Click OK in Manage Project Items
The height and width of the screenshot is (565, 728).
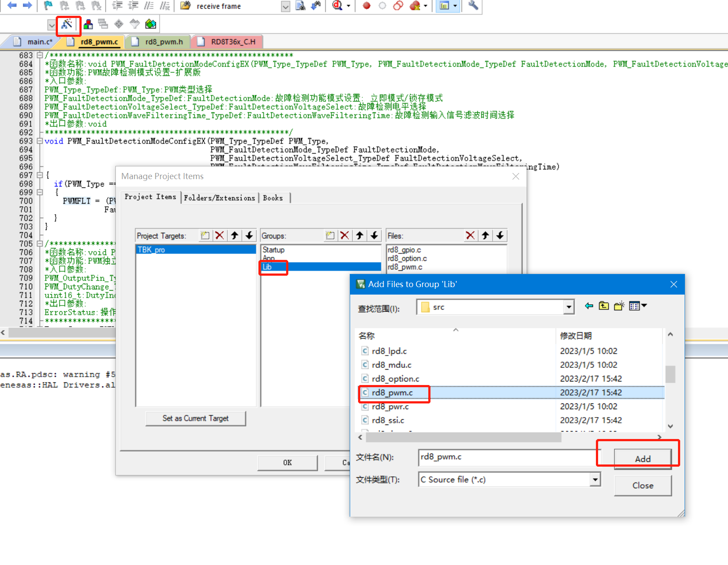click(287, 463)
